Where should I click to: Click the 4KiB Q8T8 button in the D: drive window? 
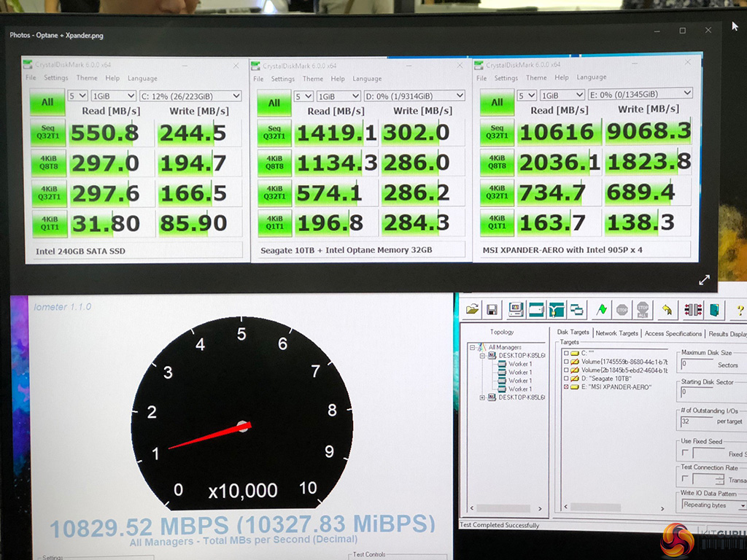274,163
